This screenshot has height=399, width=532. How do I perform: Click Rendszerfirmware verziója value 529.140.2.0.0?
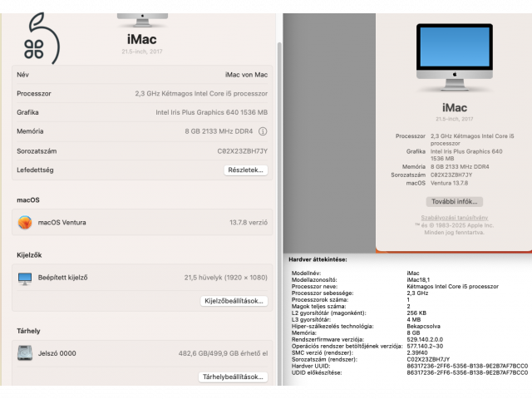pyautogui.click(x=425, y=339)
